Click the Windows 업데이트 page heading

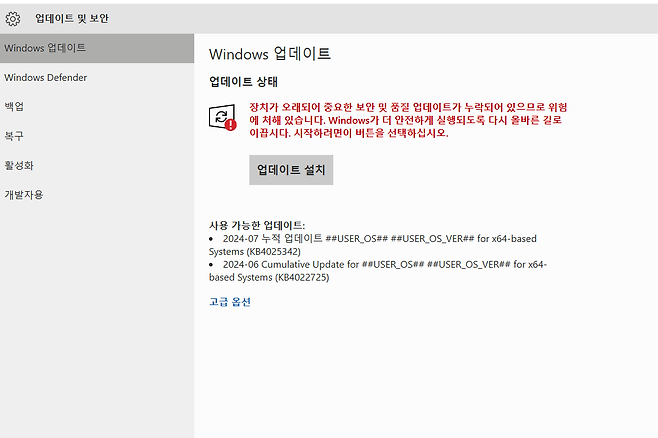270,54
